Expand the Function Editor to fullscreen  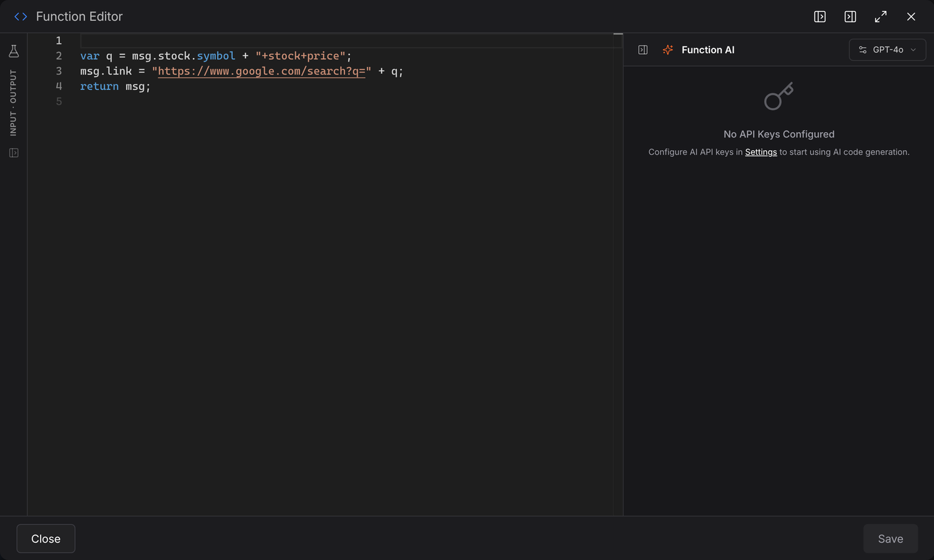[881, 17]
